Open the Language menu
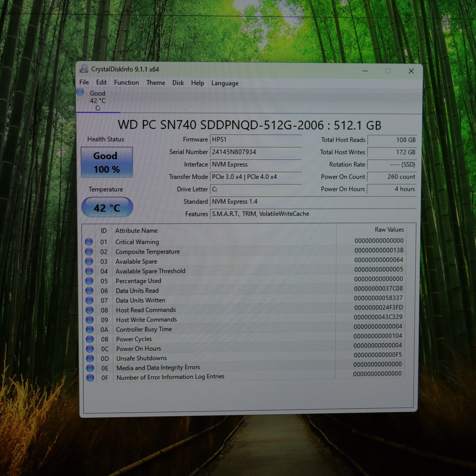Viewport: 476px width, 476px height. 225,83
